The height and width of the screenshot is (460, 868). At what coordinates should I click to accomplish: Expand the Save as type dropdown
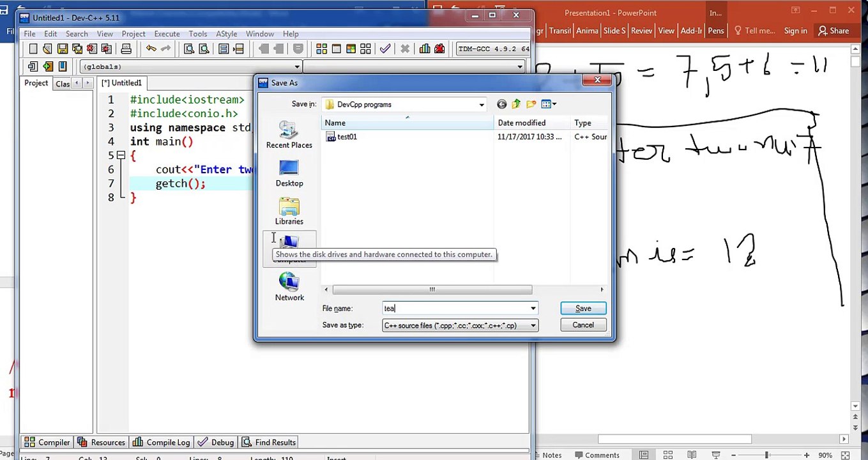point(533,326)
